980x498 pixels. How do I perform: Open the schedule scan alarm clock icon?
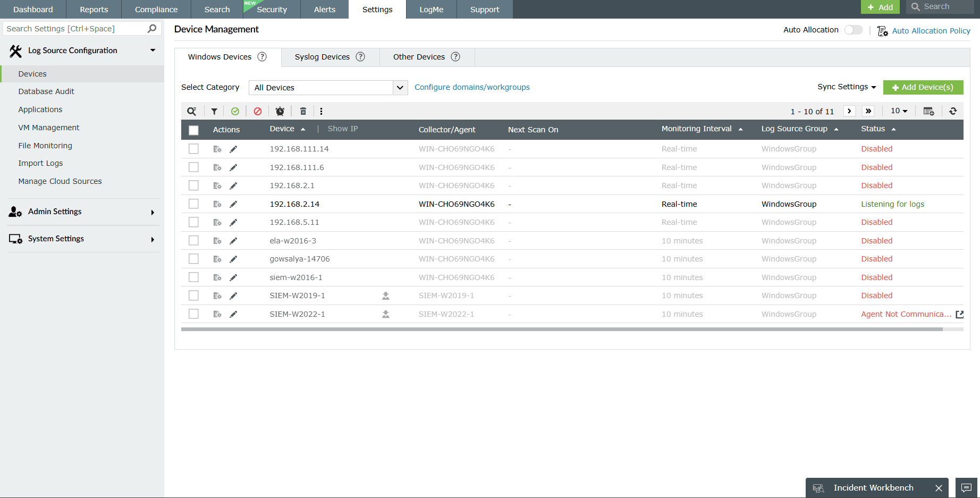pos(280,111)
